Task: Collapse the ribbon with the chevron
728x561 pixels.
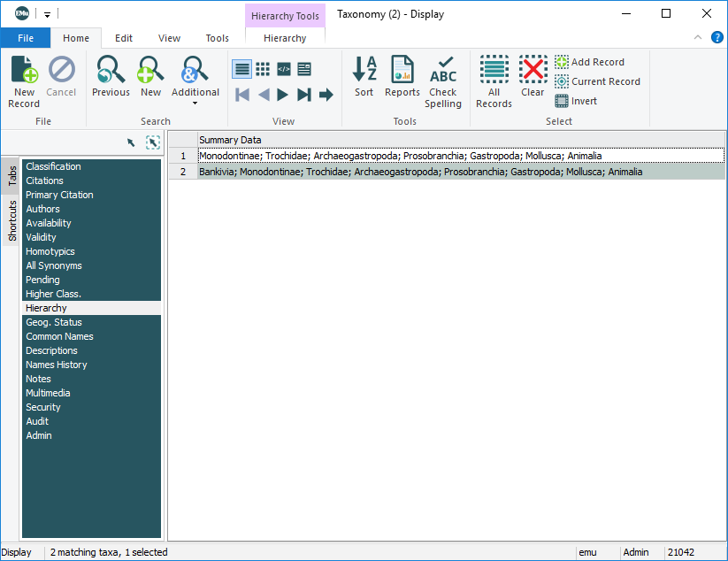Action: (698, 38)
